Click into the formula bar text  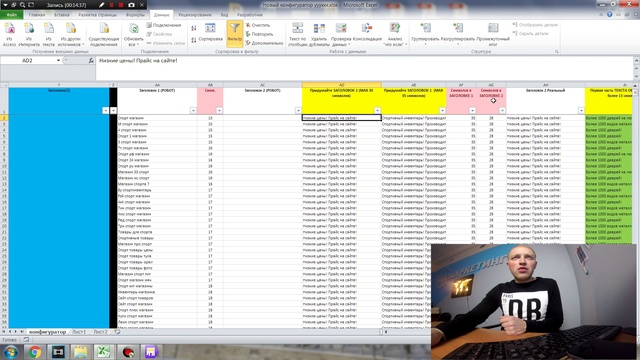tap(138, 60)
